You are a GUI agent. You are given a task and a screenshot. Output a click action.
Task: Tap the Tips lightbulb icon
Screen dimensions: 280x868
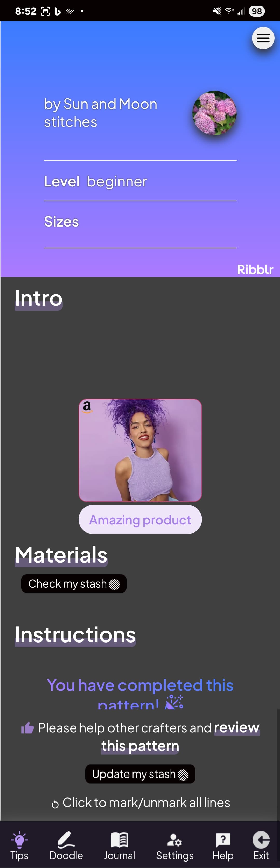[x=19, y=839]
